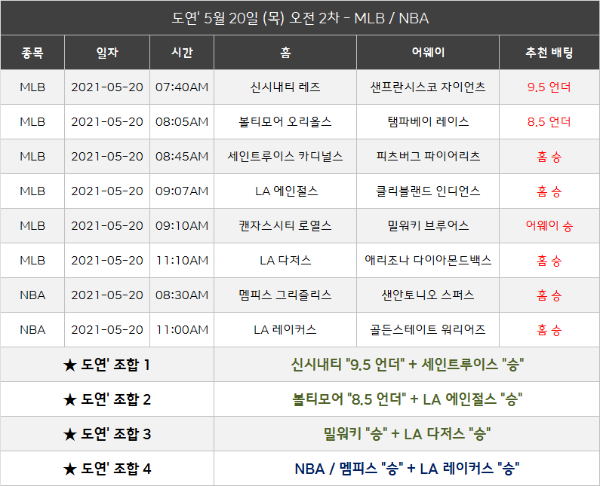Select home team 신시내티 레즈
600x486 pixels.
coord(285,87)
